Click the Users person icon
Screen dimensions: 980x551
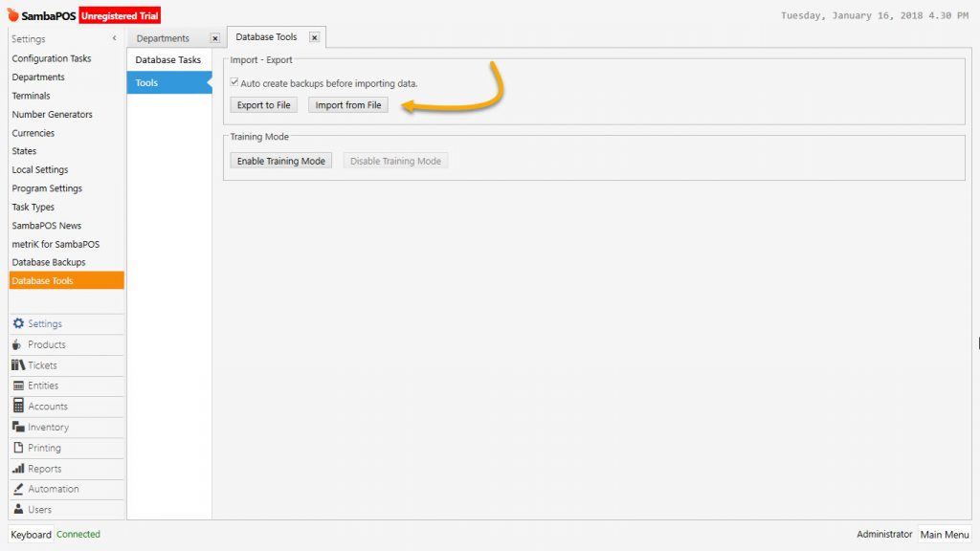(19, 509)
